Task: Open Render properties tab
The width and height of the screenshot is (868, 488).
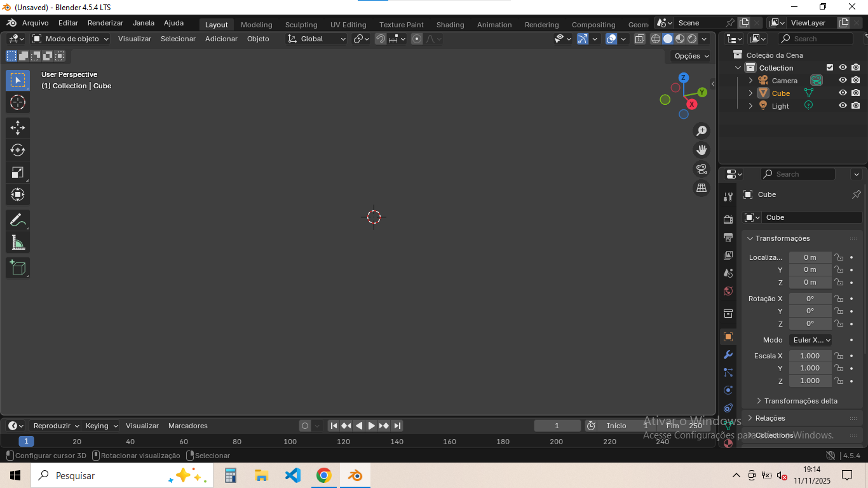Action: click(728, 219)
